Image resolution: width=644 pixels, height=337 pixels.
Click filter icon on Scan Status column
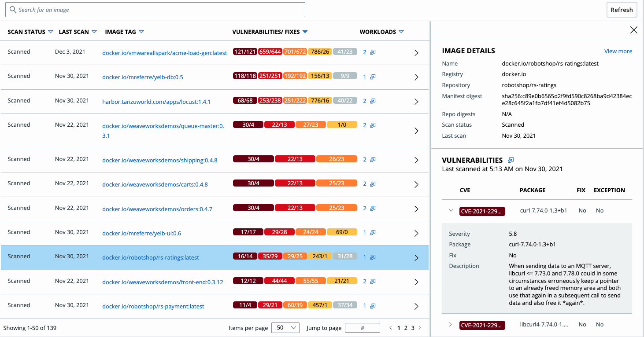click(x=50, y=32)
